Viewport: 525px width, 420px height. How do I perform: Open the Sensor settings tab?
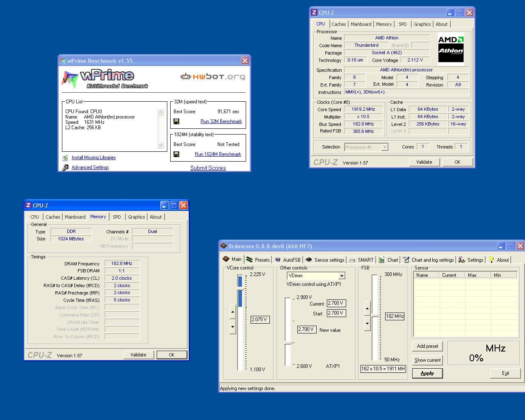click(x=325, y=260)
